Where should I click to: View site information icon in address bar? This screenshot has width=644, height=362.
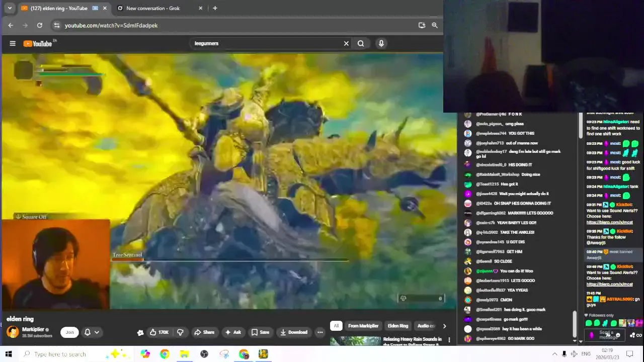coord(57,25)
